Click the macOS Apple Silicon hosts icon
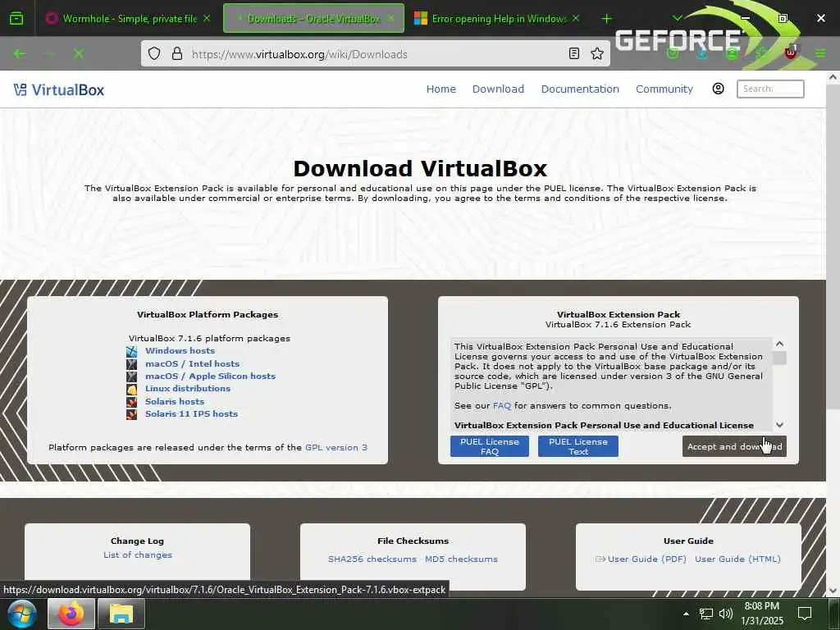Viewport: 840px width, 630px height. pos(132,377)
